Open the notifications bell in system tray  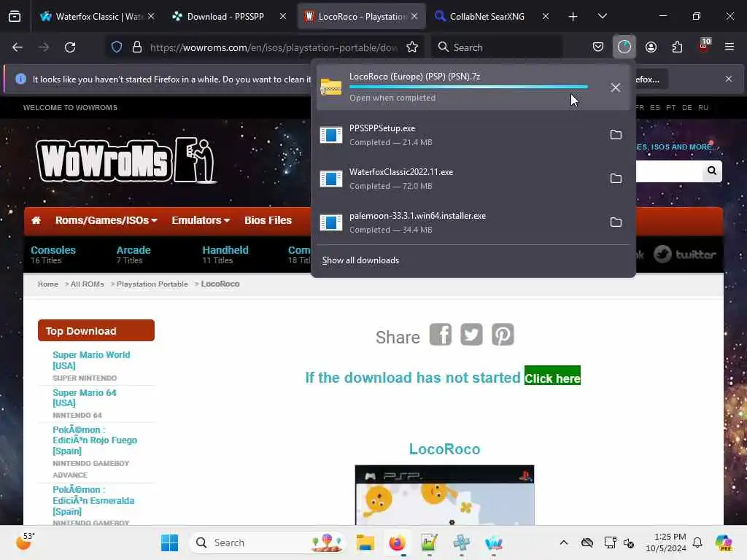click(x=697, y=542)
